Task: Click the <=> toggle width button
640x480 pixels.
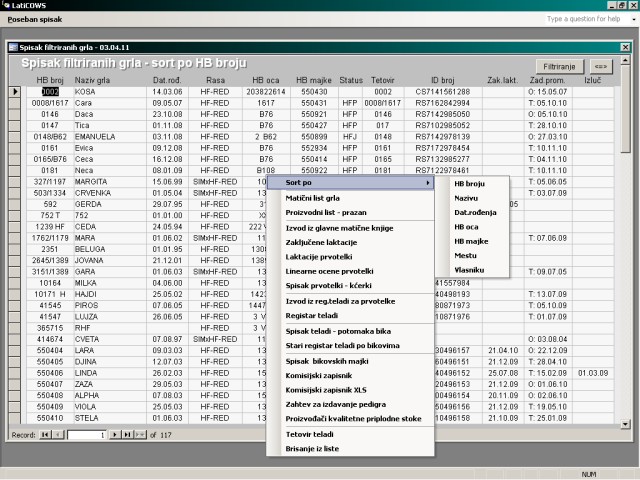Action: click(600, 65)
